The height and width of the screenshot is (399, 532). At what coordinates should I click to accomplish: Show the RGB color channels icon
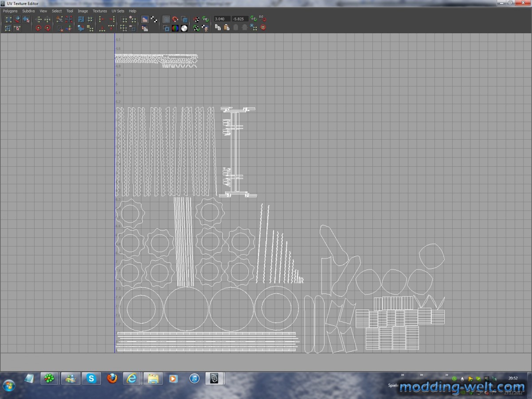point(175,28)
